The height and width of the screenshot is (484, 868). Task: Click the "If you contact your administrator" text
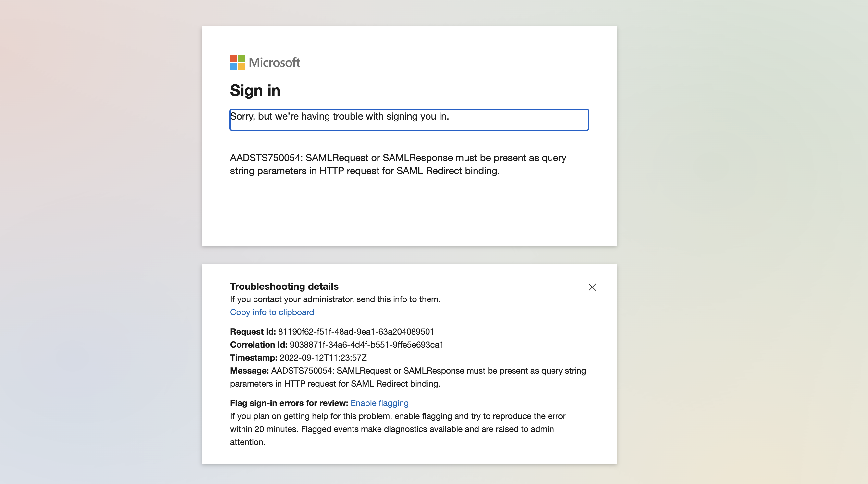[x=335, y=299]
